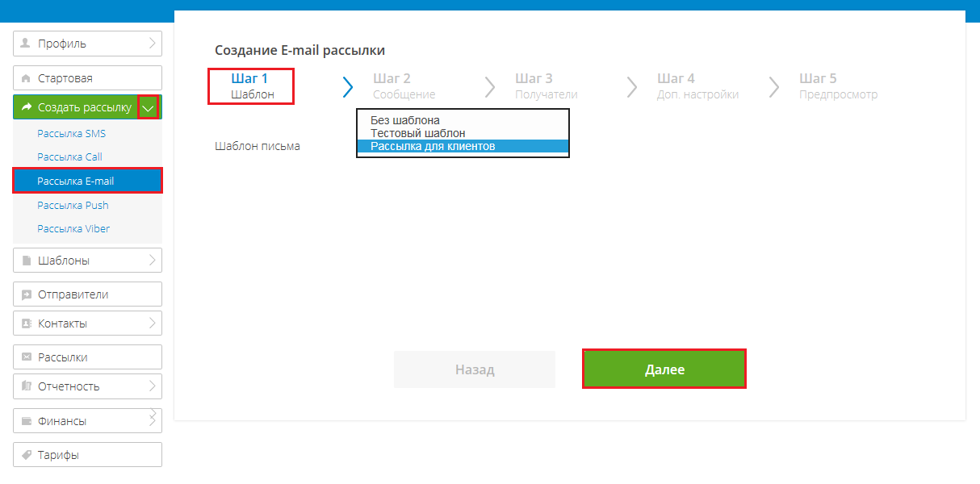Expand the Профиль submenu arrow
Image resolution: width=980 pixels, height=484 pixels.
153,44
